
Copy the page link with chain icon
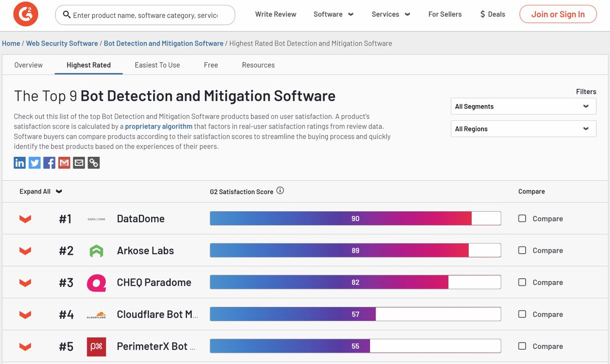coord(94,162)
